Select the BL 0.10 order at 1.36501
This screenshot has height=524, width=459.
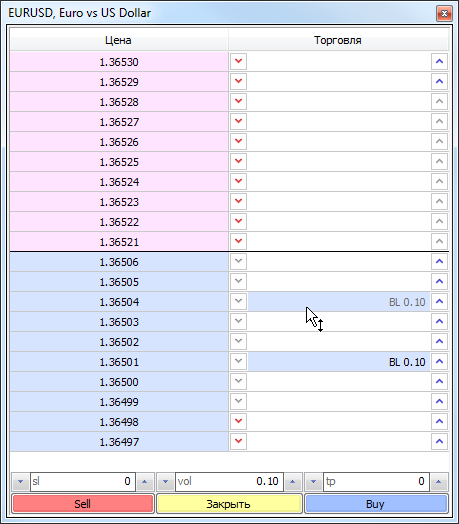tap(339, 362)
